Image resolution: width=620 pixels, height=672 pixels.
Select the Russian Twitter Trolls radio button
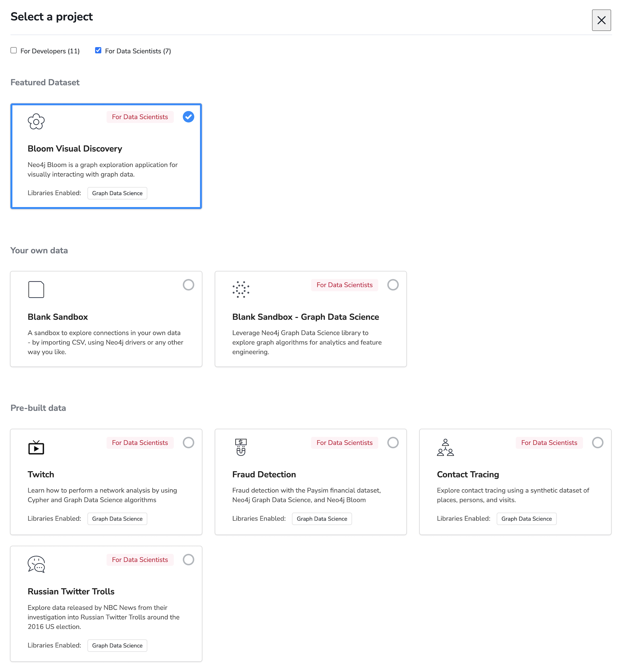click(x=189, y=560)
